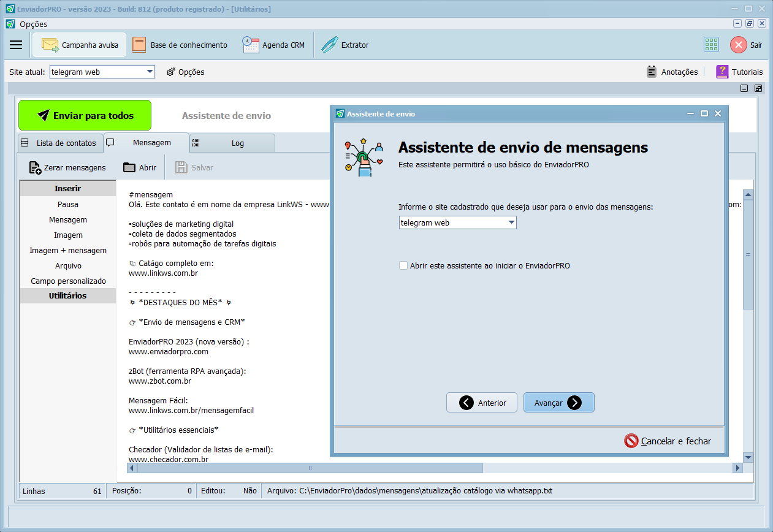
Task: Minimize the inner campaign panel
Action: (x=744, y=88)
